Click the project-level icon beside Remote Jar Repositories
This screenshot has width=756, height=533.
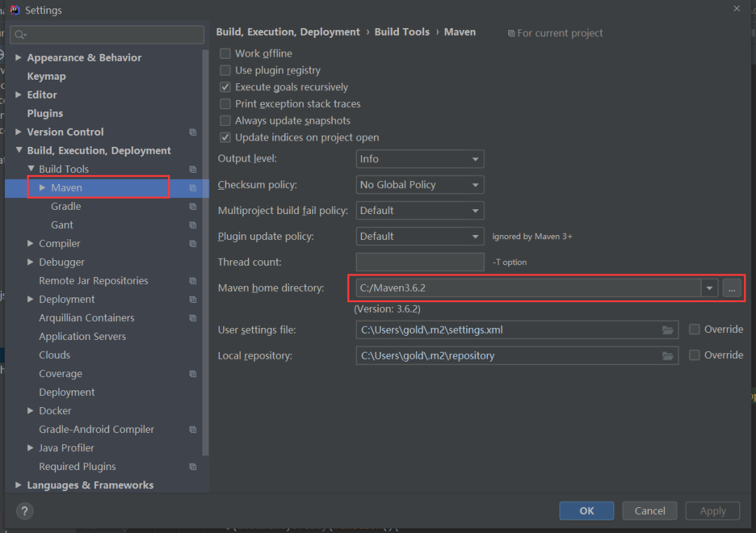[x=193, y=281]
